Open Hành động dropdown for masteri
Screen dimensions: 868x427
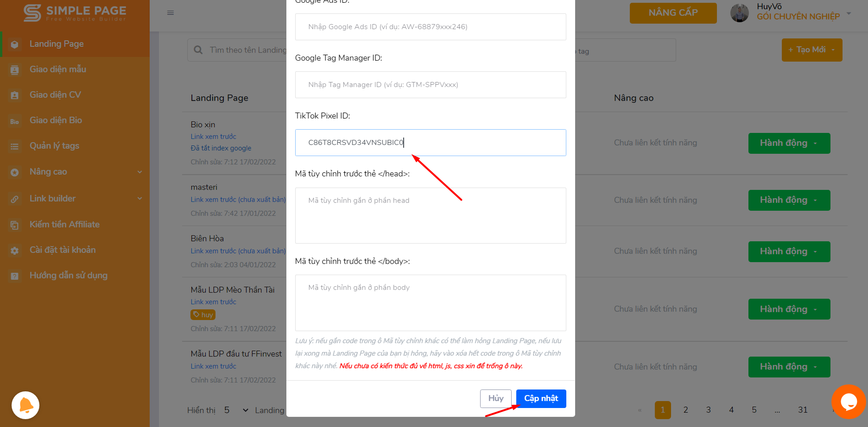coord(789,200)
